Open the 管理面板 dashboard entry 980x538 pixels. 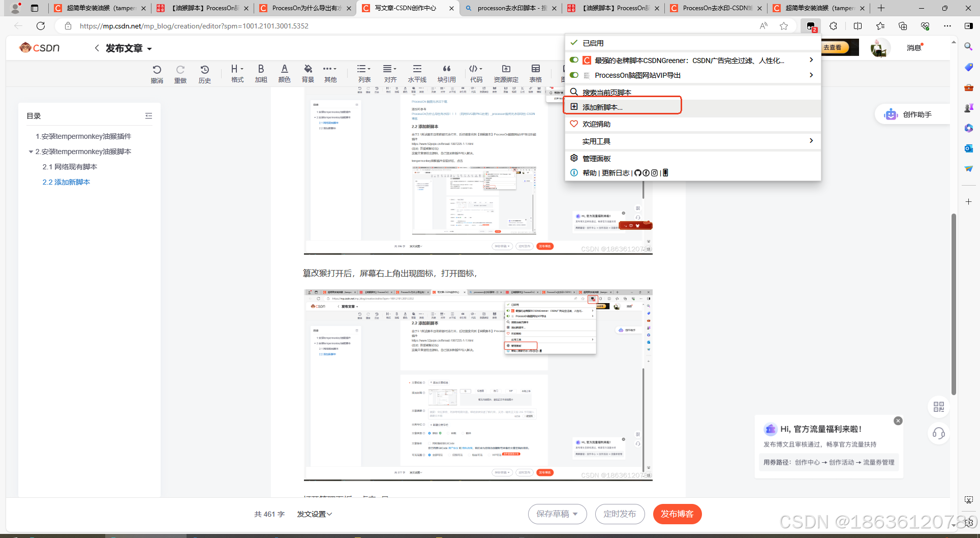click(693, 158)
